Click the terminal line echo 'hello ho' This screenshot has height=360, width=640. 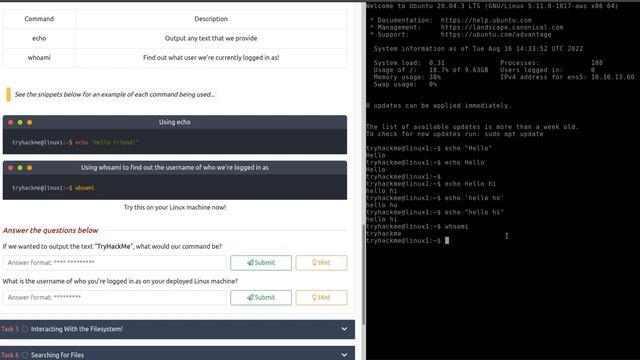pyautogui.click(x=435, y=198)
